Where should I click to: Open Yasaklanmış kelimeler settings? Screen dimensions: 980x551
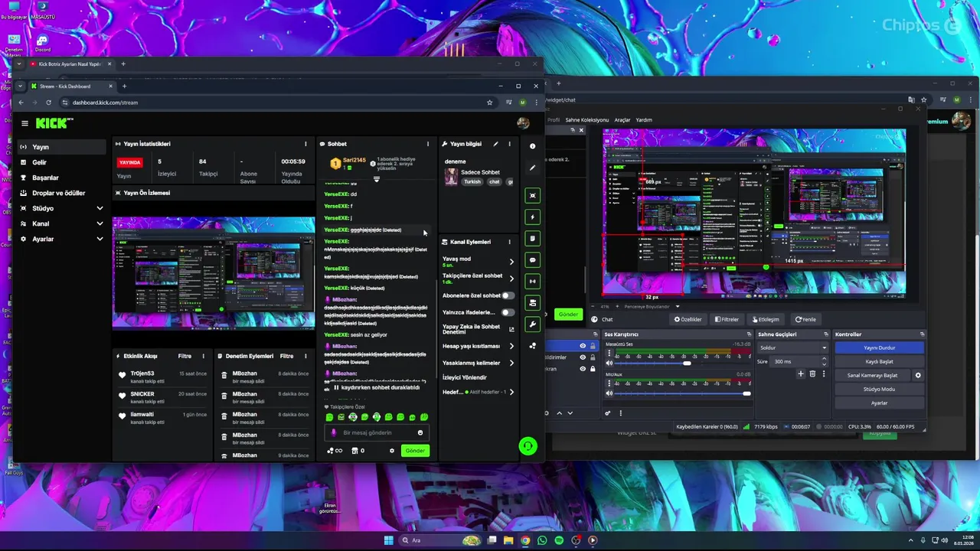coord(479,363)
